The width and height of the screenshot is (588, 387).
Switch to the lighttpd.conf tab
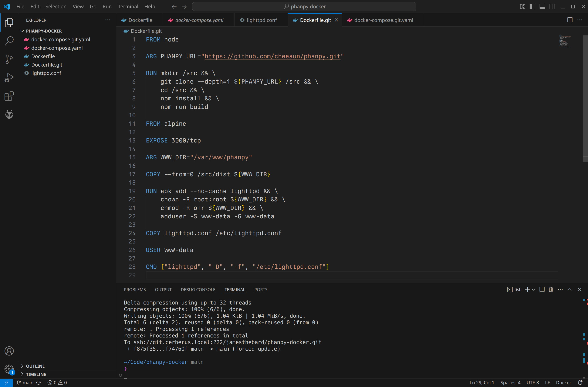coord(261,20)
